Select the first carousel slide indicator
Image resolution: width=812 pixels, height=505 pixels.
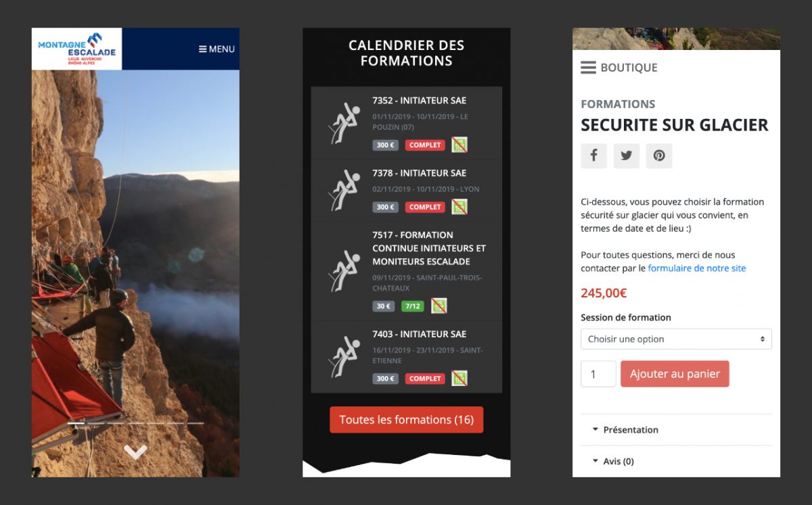76,423
